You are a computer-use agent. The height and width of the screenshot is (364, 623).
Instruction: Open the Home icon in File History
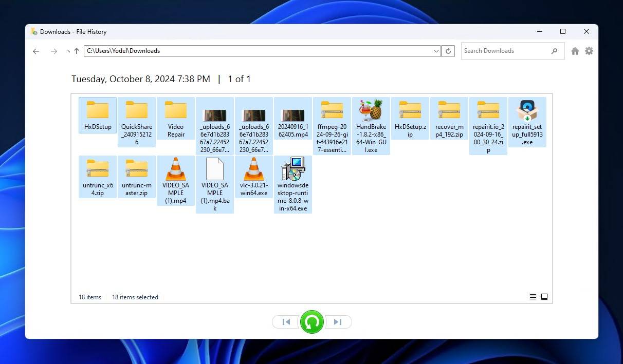tap(575, 51)
